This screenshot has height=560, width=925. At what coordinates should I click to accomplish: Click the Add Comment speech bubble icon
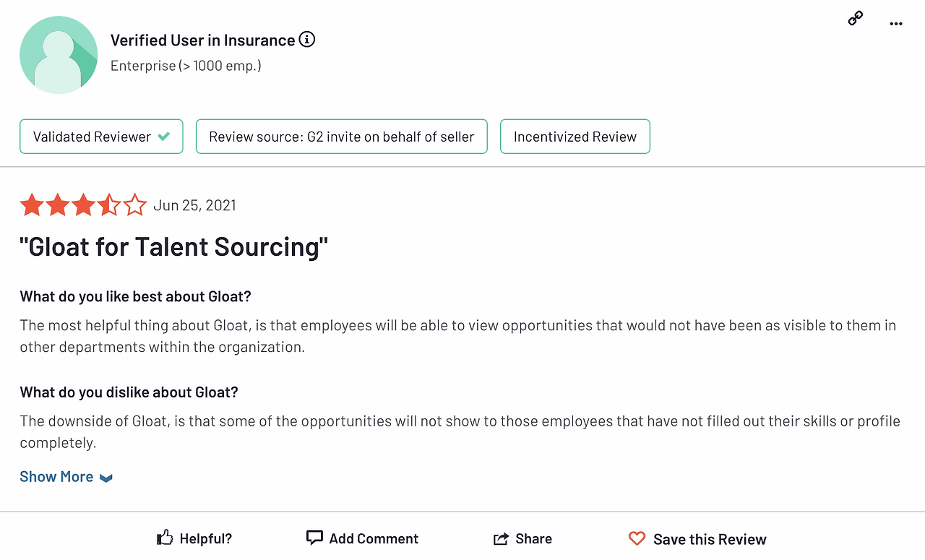(x=314, y=538)
